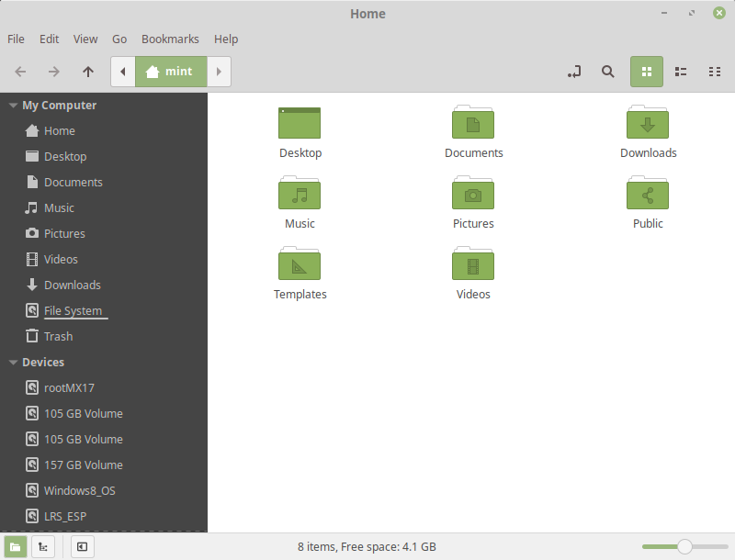Screen dimensions: 735x560
Task: Enable Places mode in sidebar switcher
Action: [13, 546]
